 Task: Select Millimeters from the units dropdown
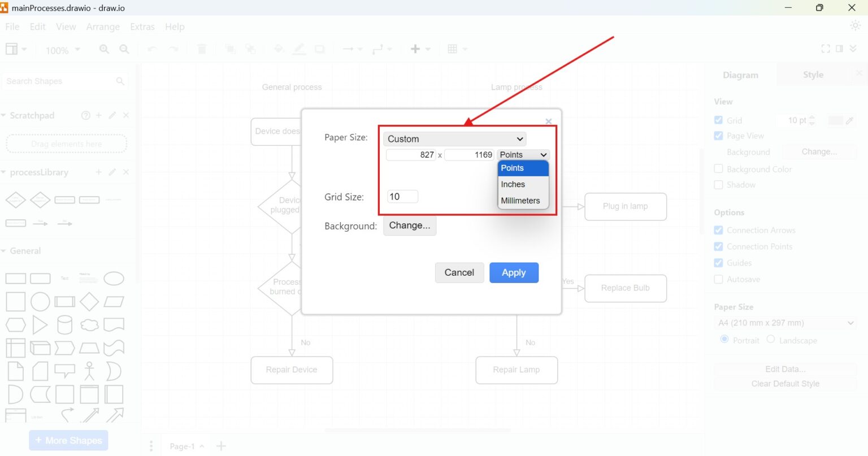(x=520, y=201)
